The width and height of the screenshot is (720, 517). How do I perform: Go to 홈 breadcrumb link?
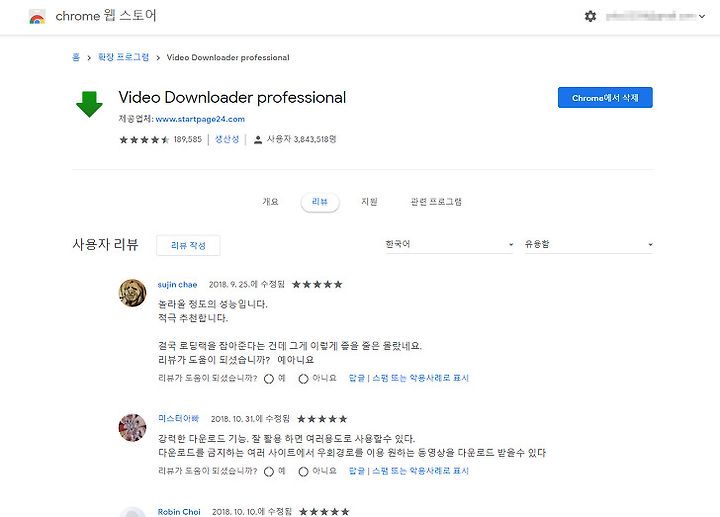coord(76,57)
